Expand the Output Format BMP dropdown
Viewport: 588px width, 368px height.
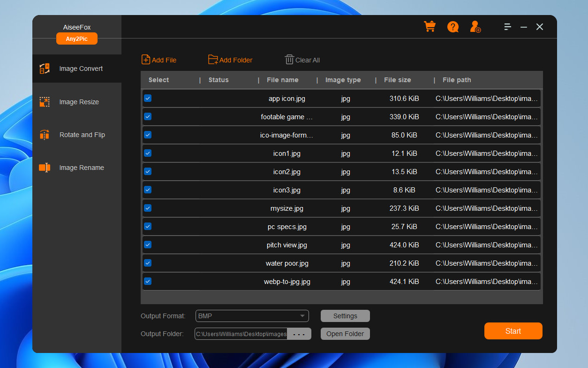pos(252,316)
